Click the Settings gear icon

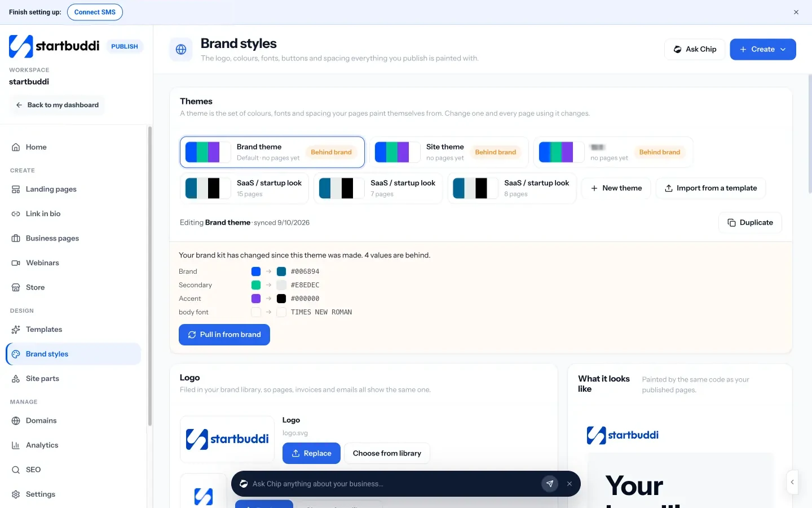click(16, 494)
